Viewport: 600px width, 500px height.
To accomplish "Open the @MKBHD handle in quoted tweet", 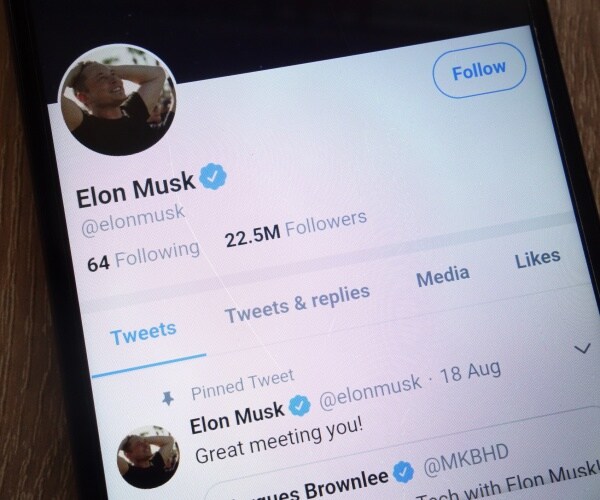I will (466, 459).
